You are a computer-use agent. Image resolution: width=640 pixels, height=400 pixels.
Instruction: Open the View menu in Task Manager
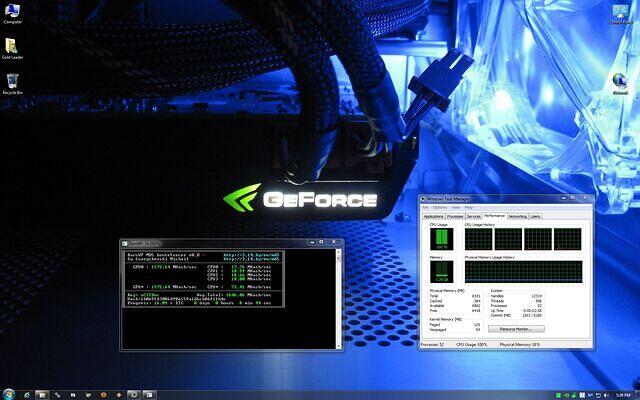coord(455,207)
